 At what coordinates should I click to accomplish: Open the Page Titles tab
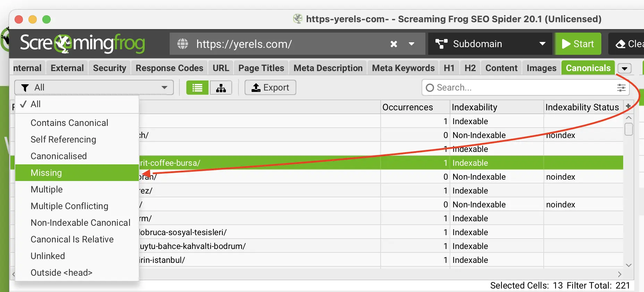[261, 68]
